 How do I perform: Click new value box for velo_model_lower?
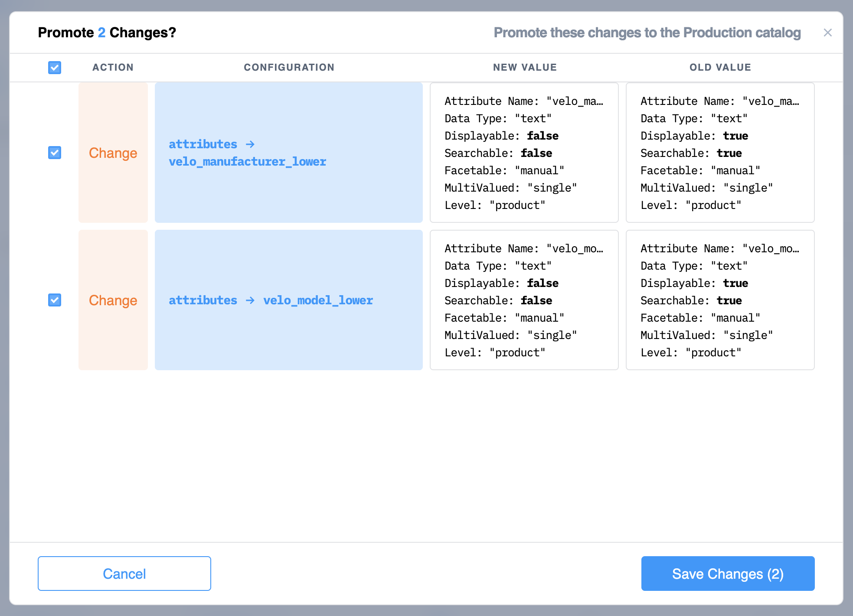pos(524,300)
